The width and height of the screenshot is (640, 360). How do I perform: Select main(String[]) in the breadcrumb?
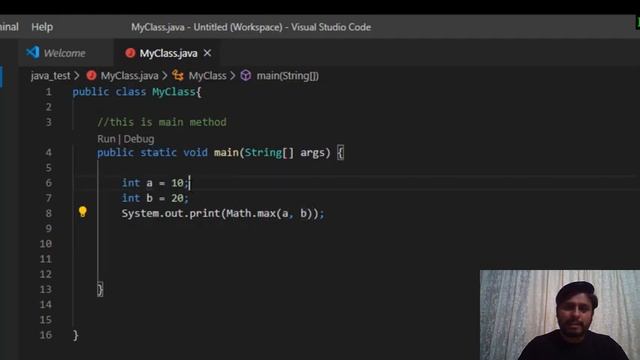point(288,76)
